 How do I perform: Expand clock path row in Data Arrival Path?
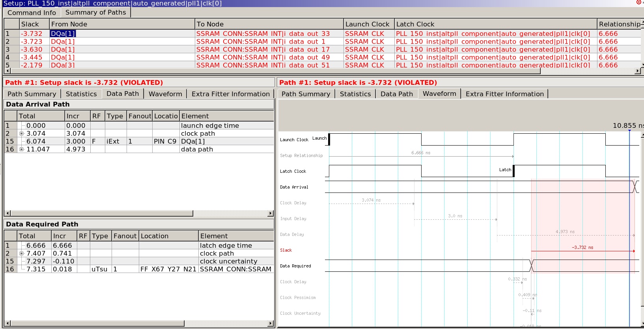(22, 134)
